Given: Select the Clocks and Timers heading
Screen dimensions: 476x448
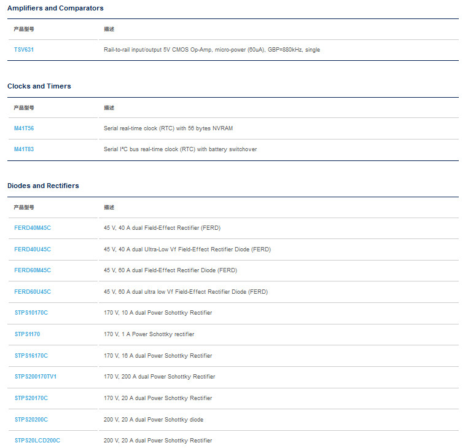Looking at the screenshot, I should coord(39,86).
